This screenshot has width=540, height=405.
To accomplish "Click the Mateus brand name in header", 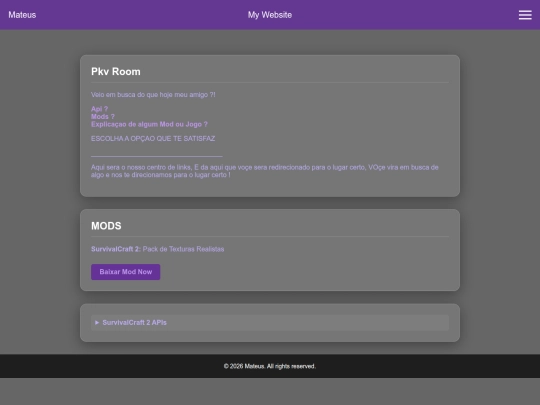I will tap(22, 15).
